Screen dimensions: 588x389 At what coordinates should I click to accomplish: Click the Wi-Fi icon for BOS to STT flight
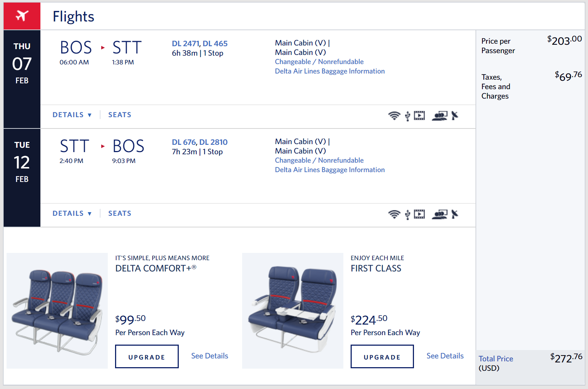[x=394, y=116]
